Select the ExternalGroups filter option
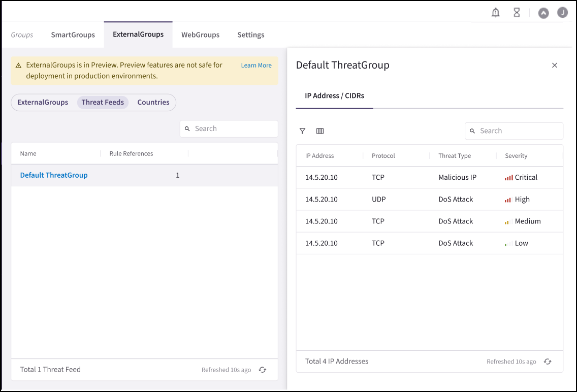 coord(43,102)
